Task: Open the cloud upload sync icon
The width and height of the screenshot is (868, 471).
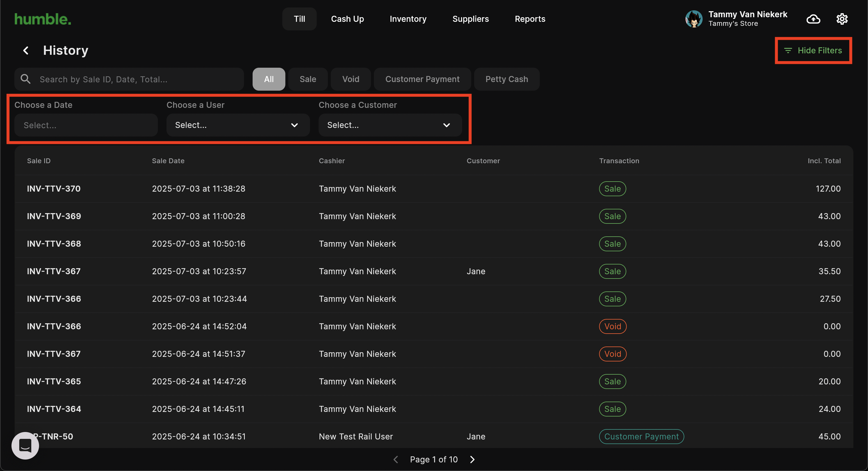Action: point(813,19)
